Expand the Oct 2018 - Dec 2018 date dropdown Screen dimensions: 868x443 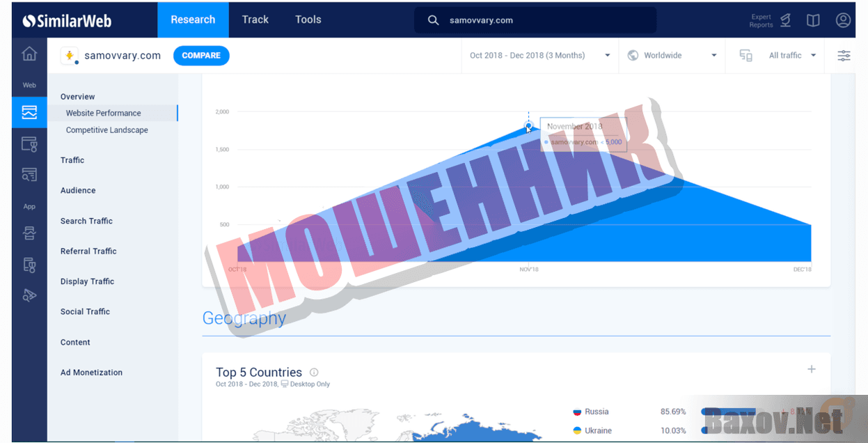(539, 56)
